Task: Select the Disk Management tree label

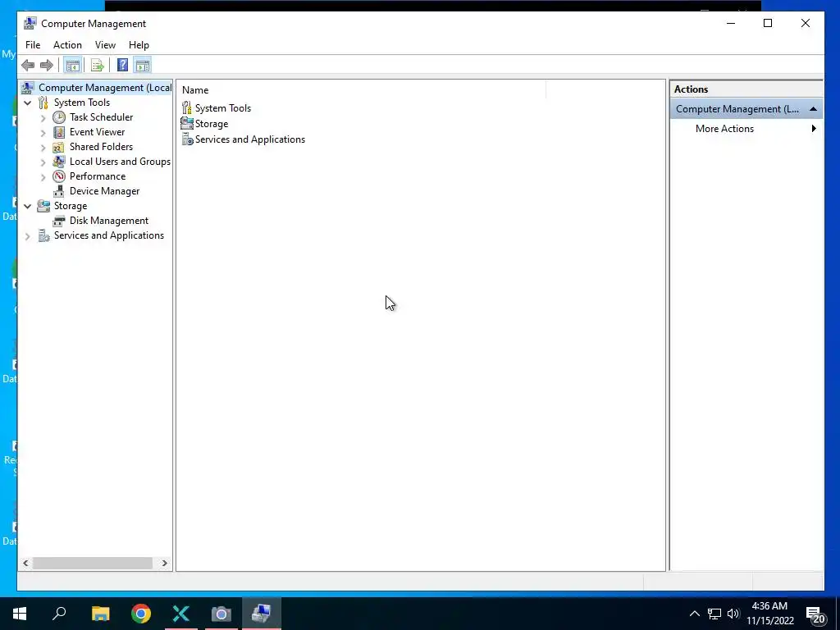Action: [109, 221]
